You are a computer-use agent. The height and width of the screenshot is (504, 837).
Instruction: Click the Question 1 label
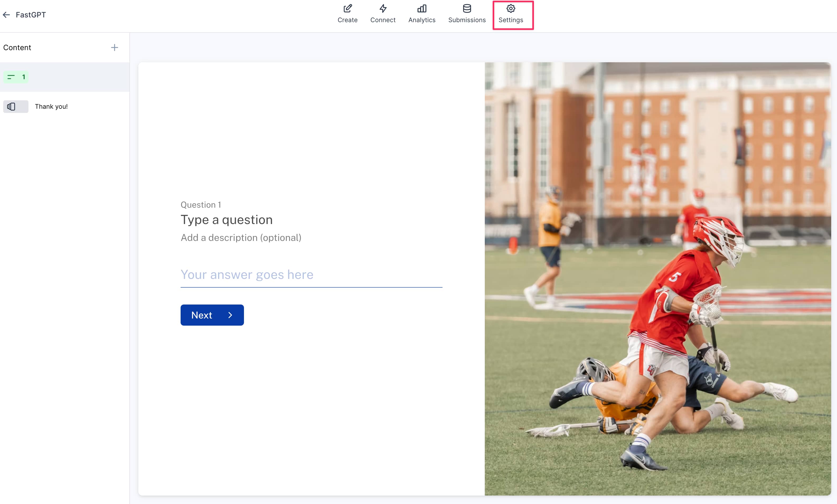click(201, 205)
